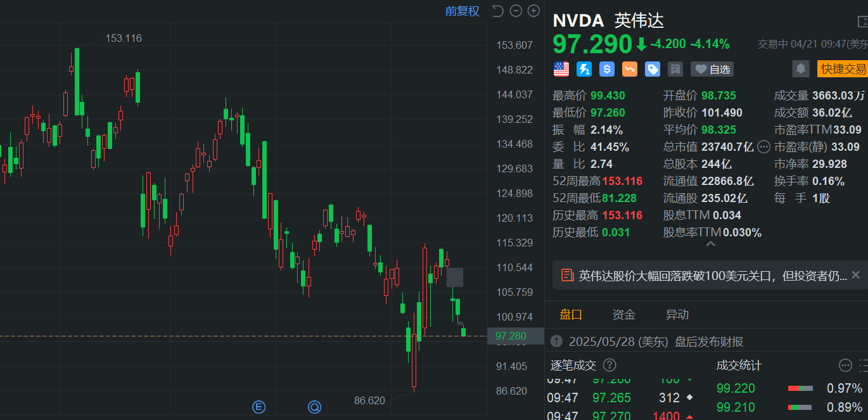Viewport: 868px width, 420px height.
Task: Click the bid-ask bar for 0.97%
Action: [800, 388]
